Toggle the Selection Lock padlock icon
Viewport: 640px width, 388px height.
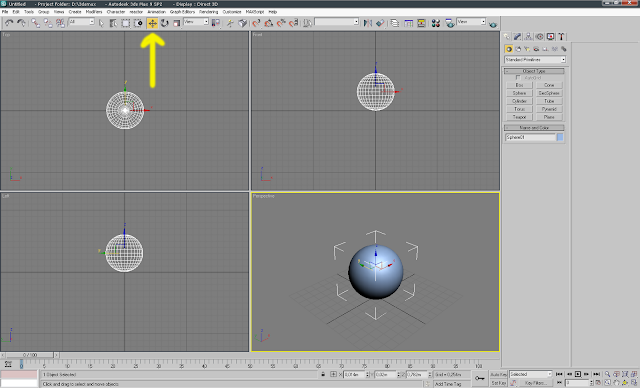pos(323,374)
